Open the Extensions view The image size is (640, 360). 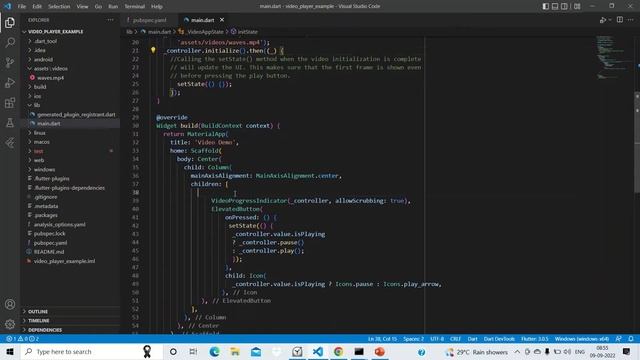(10, 103)
